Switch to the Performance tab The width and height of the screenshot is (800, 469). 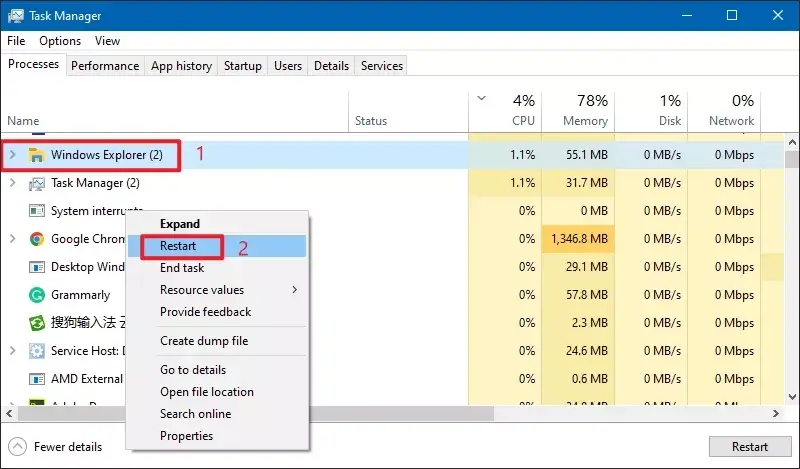pyautogui.click(x=105, y=66)
